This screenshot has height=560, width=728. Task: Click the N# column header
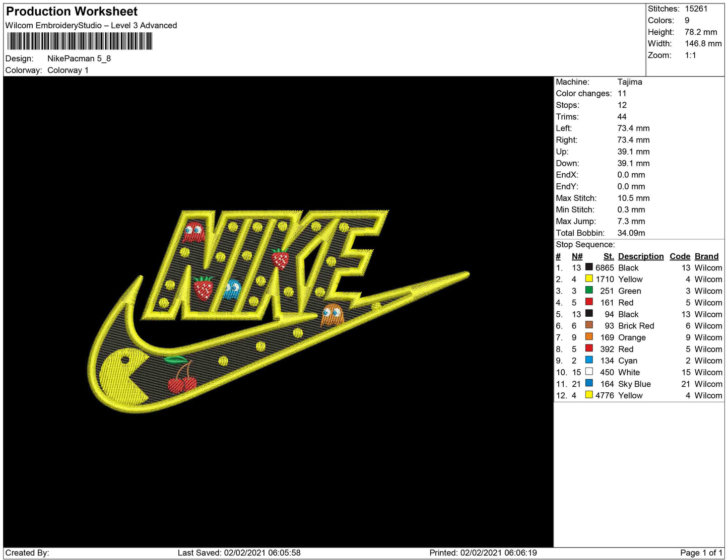(577, 256)
